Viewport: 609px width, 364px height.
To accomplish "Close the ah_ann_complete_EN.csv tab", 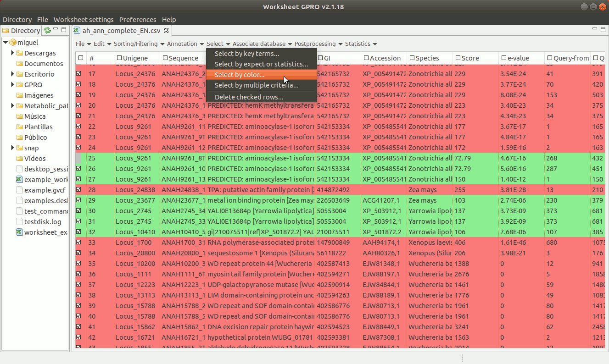I will 167,31.
